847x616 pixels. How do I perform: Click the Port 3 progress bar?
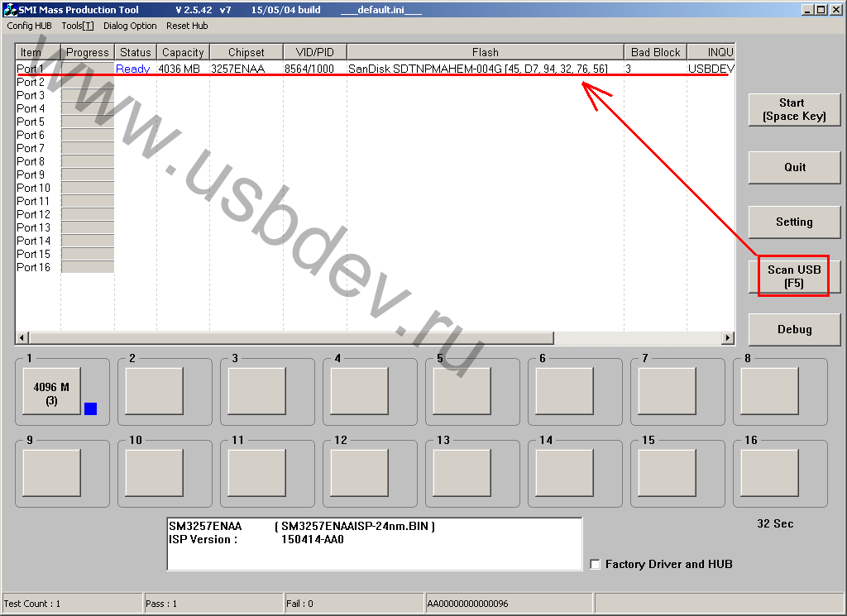coord(88,95)
